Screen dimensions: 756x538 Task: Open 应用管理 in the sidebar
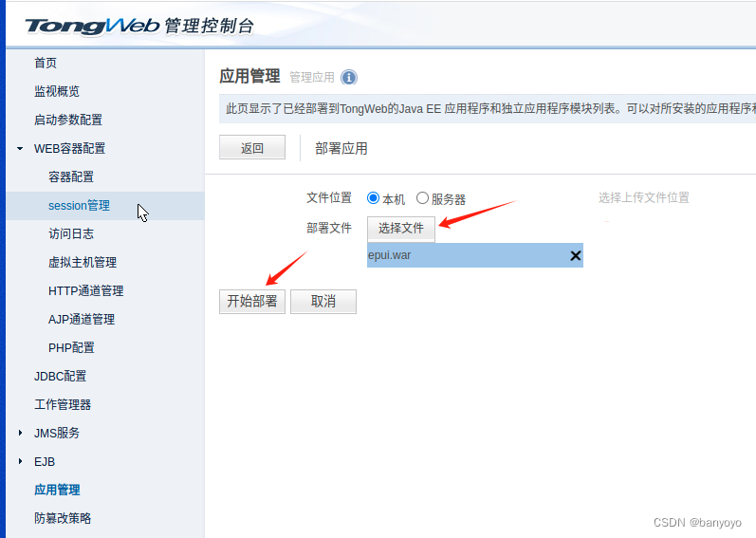(57, 490)
